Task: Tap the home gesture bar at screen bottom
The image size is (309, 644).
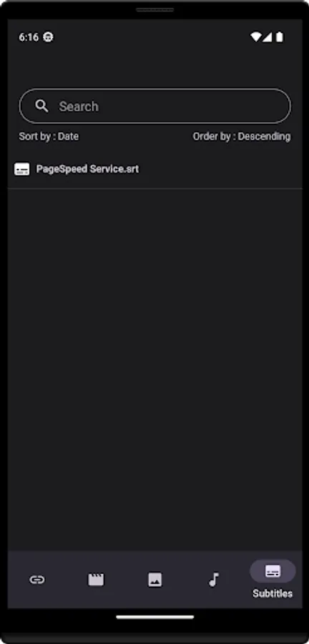Action: pos(154,617)
